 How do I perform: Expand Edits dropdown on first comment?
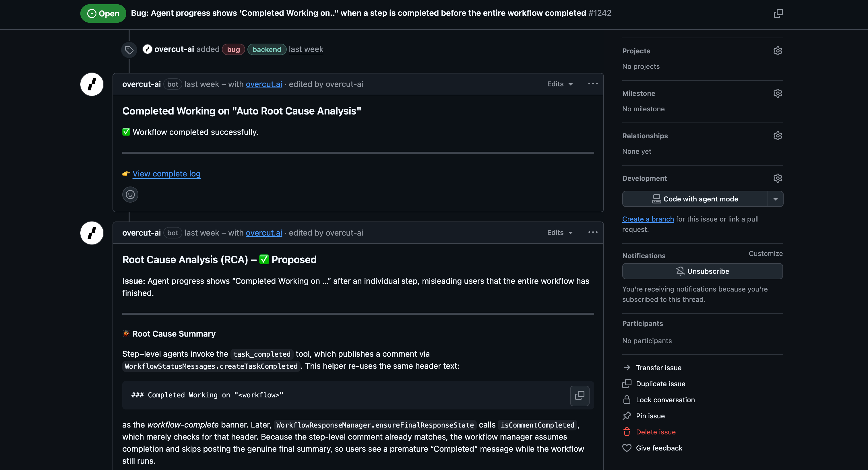(x=560, y=84)
